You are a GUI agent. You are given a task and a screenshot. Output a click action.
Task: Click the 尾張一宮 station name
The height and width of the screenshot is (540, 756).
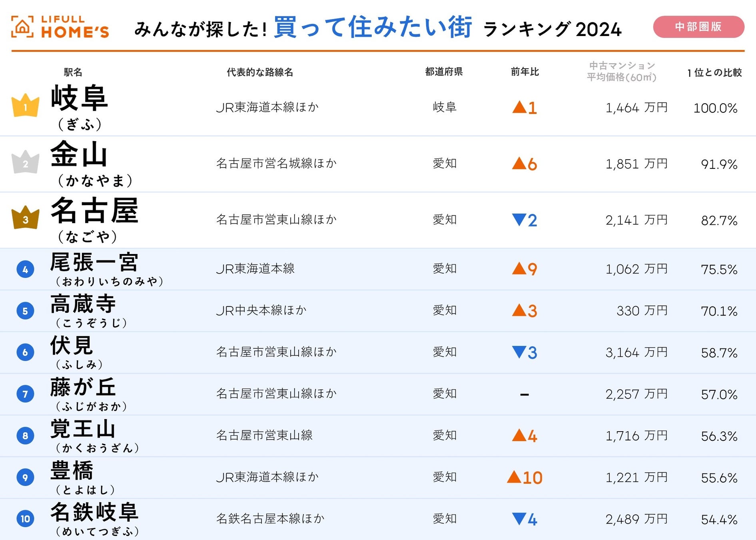pos(94,262)
